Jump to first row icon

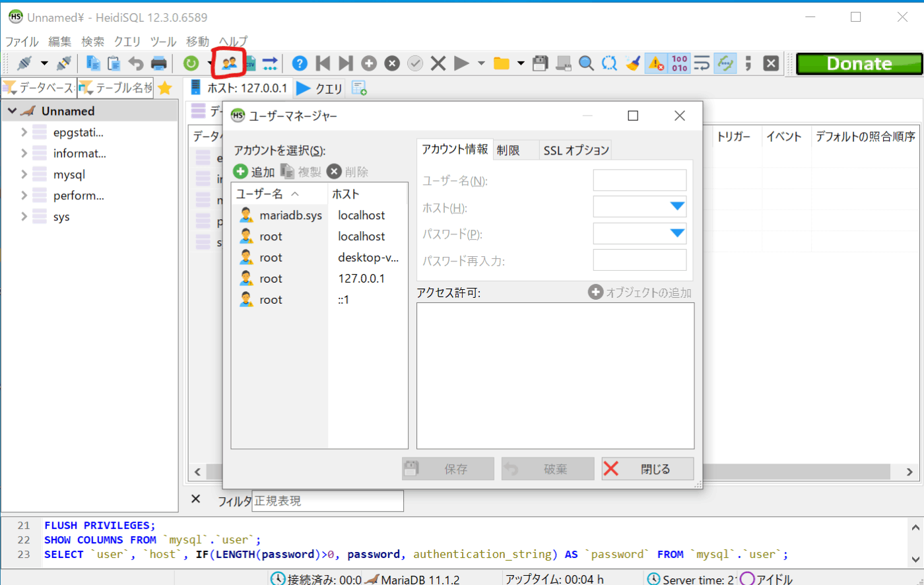point(323,63)
